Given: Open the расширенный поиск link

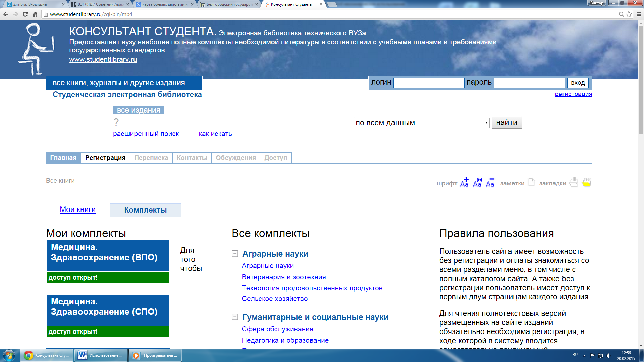Looking at the screenshot, I should pos(146,134).
